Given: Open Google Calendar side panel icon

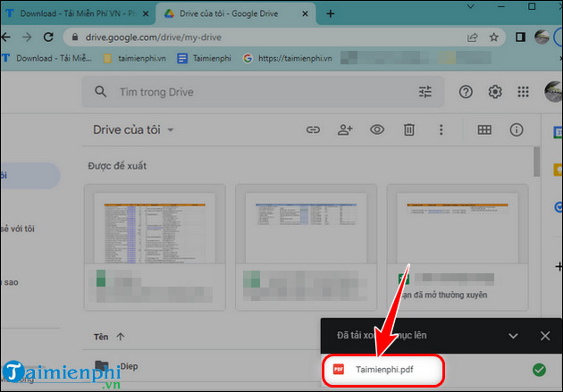Looking at the screenshot, I should tap(559, 132).
